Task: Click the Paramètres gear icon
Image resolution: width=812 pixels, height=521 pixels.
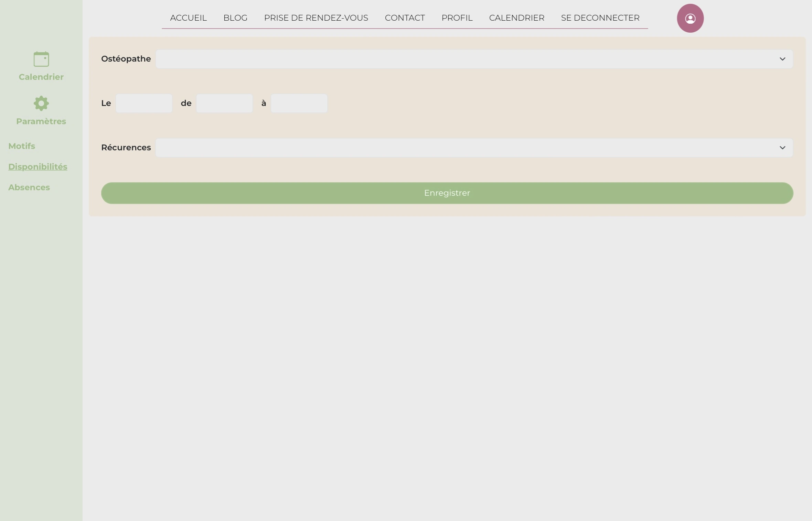Action: click(41, 103)
